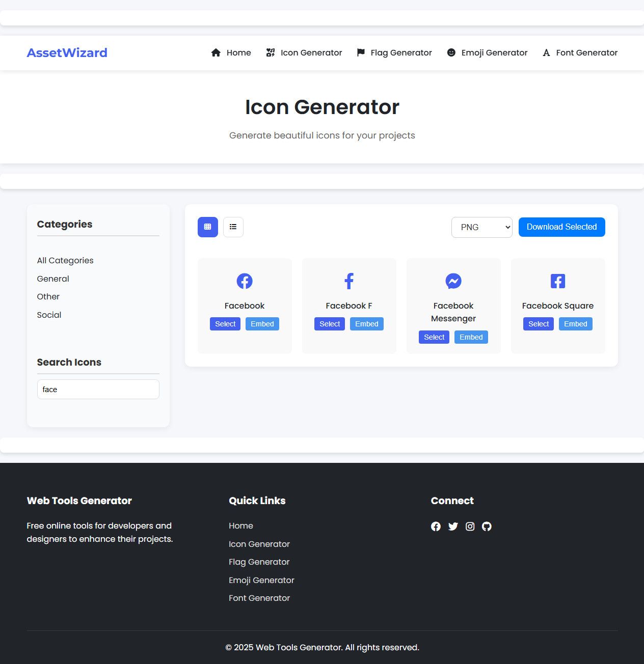The width and height of the screenshot is (644, 664).
Task: Select the Facebook icon card
Action: coord(225,324)
